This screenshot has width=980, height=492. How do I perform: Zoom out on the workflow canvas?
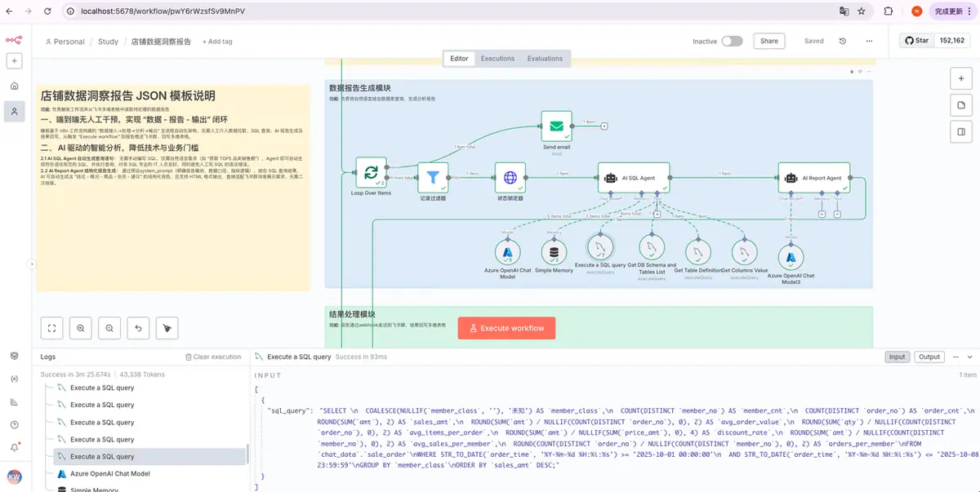(109, 327)
